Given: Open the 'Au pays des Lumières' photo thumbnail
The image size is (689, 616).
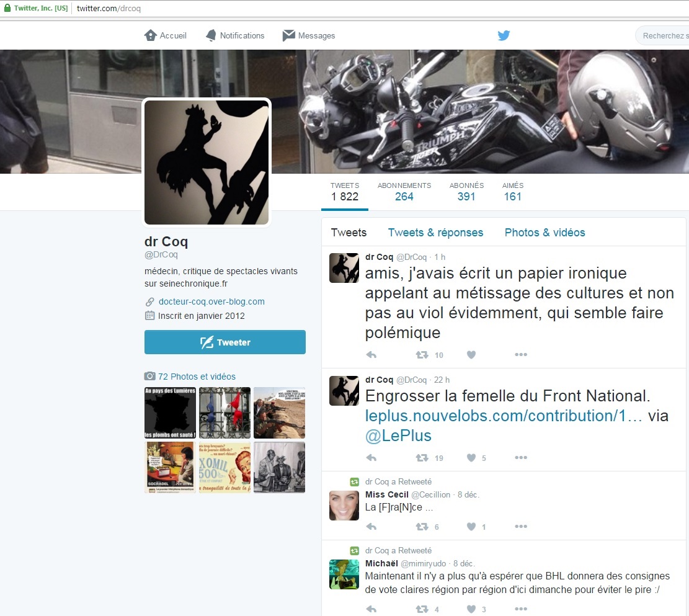Looking at the screenshot, I should coord(170,413).
